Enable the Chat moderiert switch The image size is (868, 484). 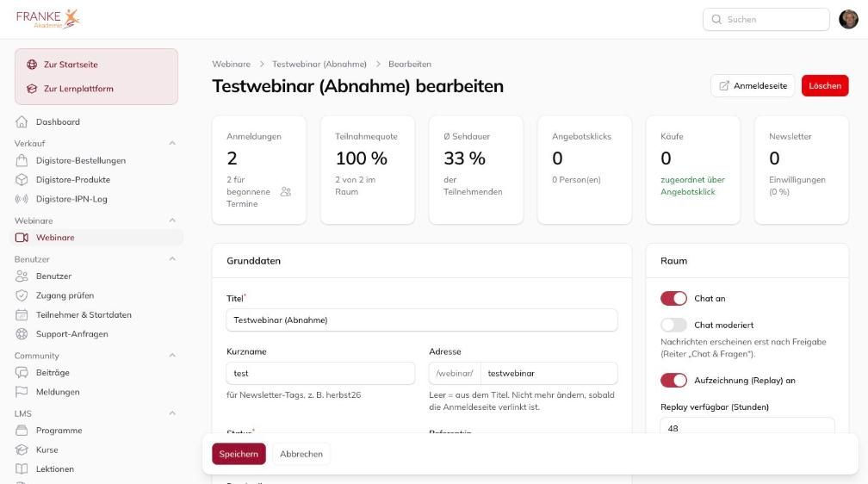point(673,325)
